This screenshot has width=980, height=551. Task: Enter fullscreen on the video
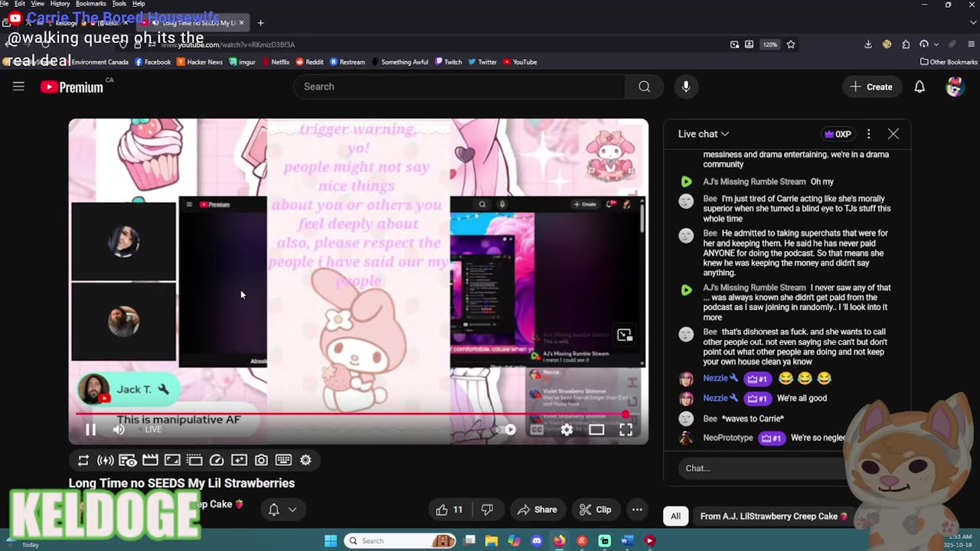pos(626,430)
